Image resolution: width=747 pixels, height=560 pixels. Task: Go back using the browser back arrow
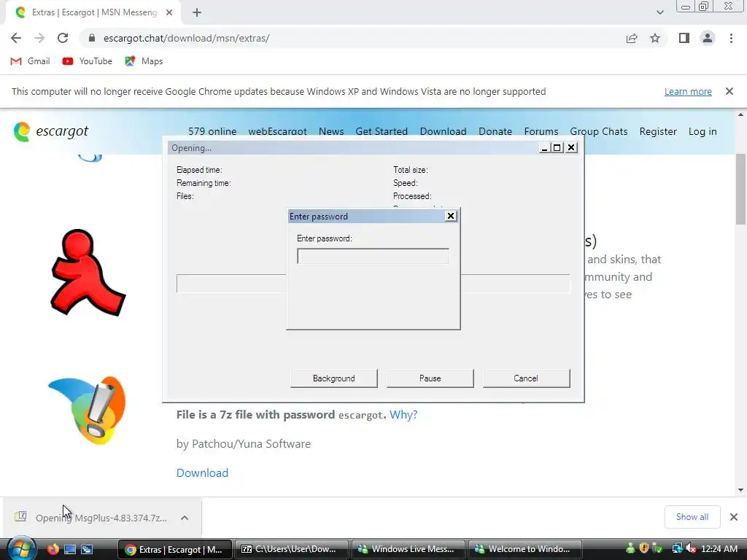[x=16, y=38]
